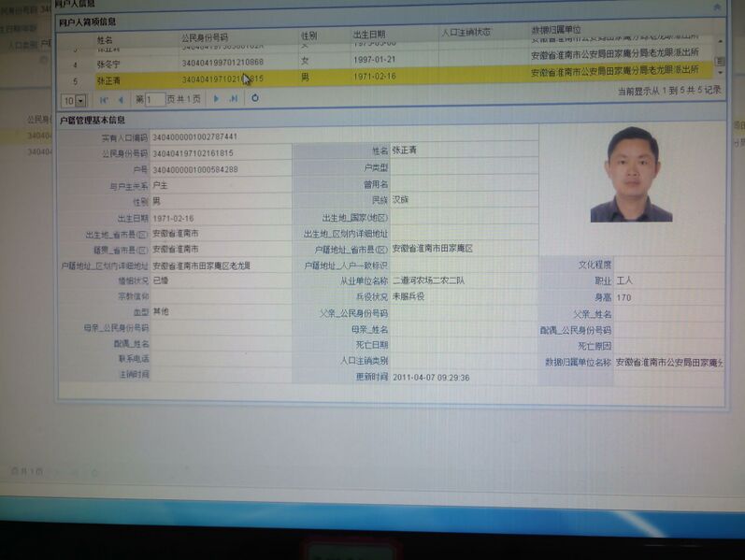Click the 数据归属单位名称 field value
The height and width of the screenshot is (560, 745).
tap(669, 362)
